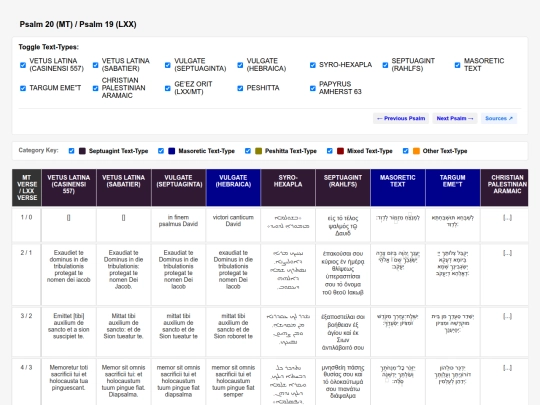Toggle the Peshitta checkbox
This screenshot has width=540, height=405.
click(240, 89)
